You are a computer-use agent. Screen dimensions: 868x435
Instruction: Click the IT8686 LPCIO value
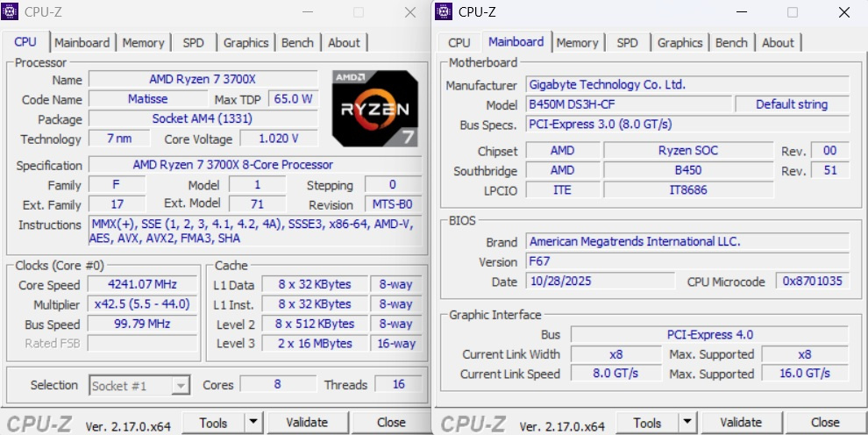[x=688, y=189]
